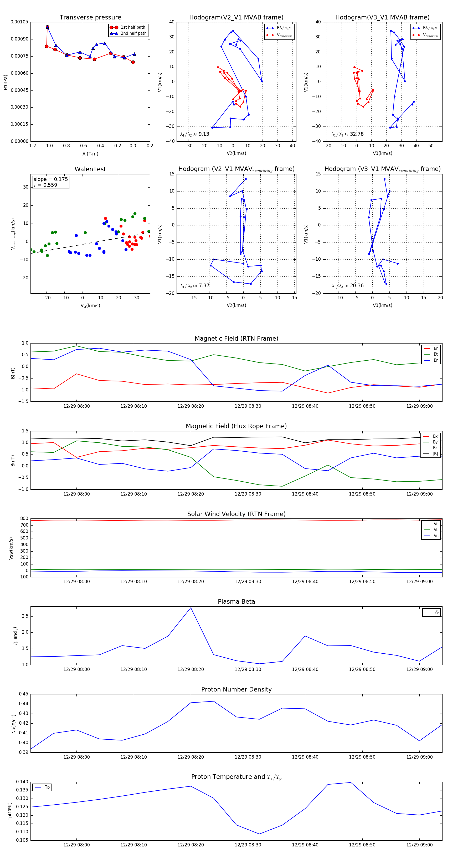Select the "Bx'" legend entry
This screenshot has width=473, height=868.
coord(431,436)
